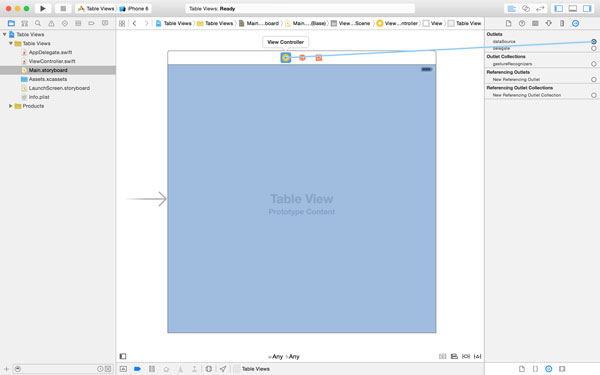Image resolution: width=600 pixels, height=375 pixels.
Task: Switch to the Assistant editor
Action: (x=526, y=8)
